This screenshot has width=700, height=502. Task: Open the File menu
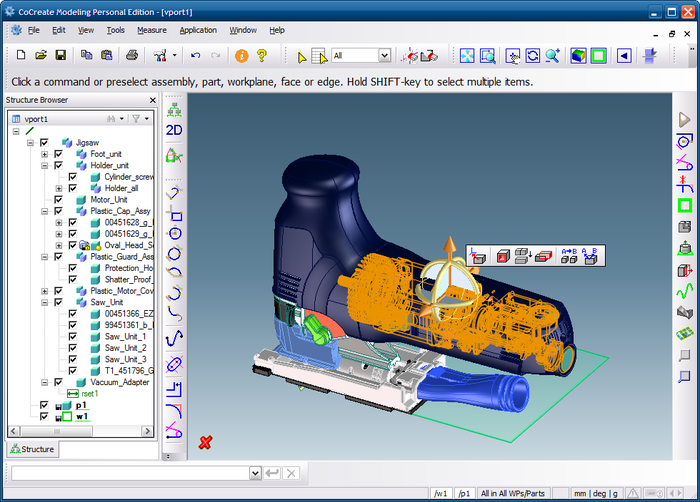click(33, 30)
